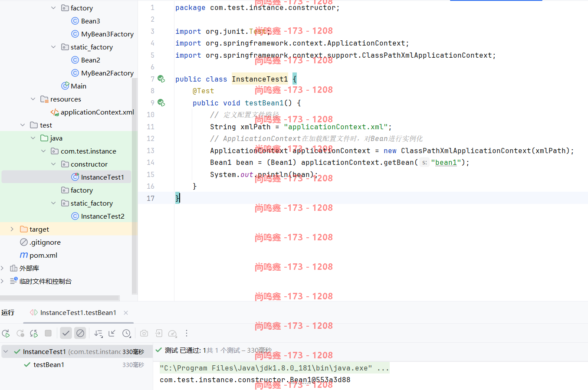Toggle the show ignored tests button
588x390 pixels.
pyautogui.click(x=80, y=333)
